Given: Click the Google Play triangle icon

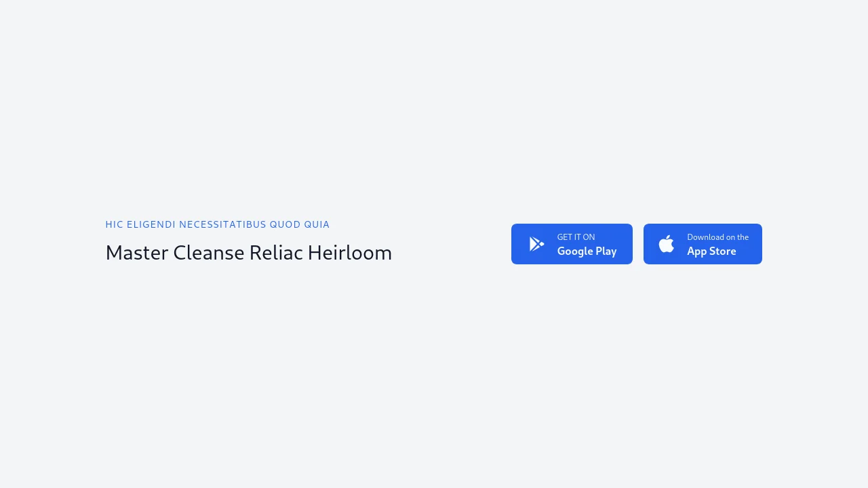Looking at the screenshot, I should click(x=536, y=244).
